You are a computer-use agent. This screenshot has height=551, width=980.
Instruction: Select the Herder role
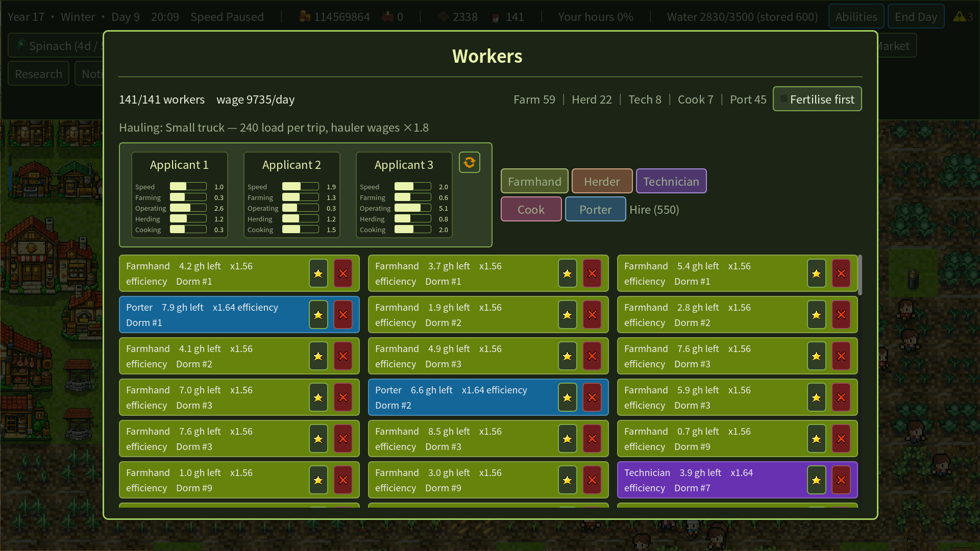pyautogui.click(x=602, y=181)
